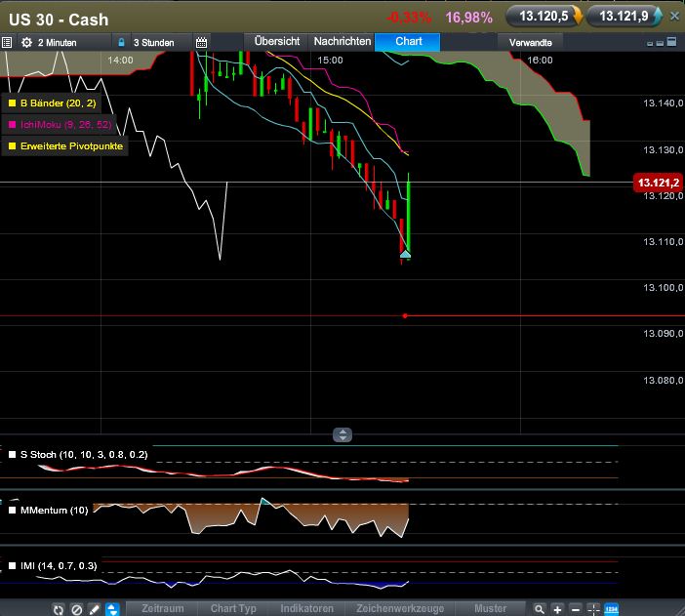The height and width of the screenshot is (616, 685).
Task: Click the buy price button 13.121,9
Action: [x=625, y=17]
